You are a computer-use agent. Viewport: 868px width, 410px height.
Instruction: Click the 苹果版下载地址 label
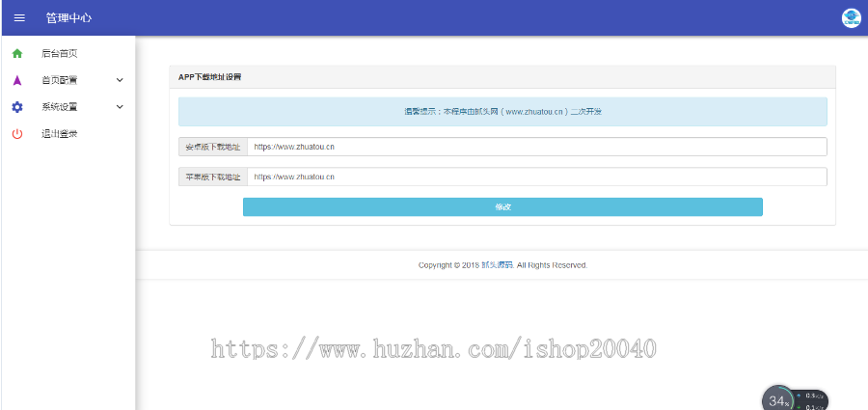coord(213,177)
